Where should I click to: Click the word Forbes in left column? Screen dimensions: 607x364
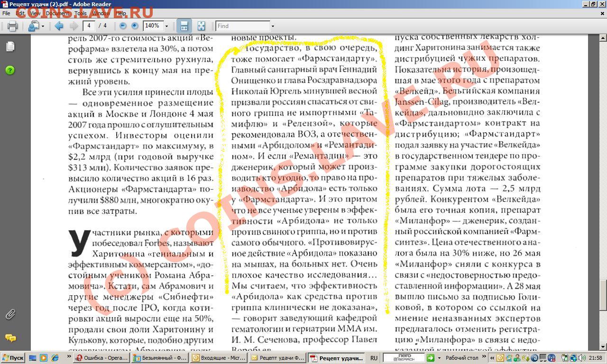157,243
